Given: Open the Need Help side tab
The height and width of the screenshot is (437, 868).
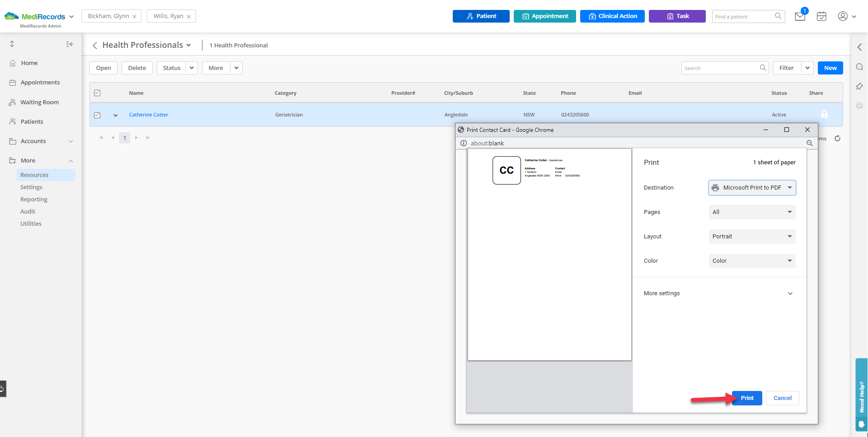Looking at the screenshot, I should pyautogui.click(x=862, y=395).
